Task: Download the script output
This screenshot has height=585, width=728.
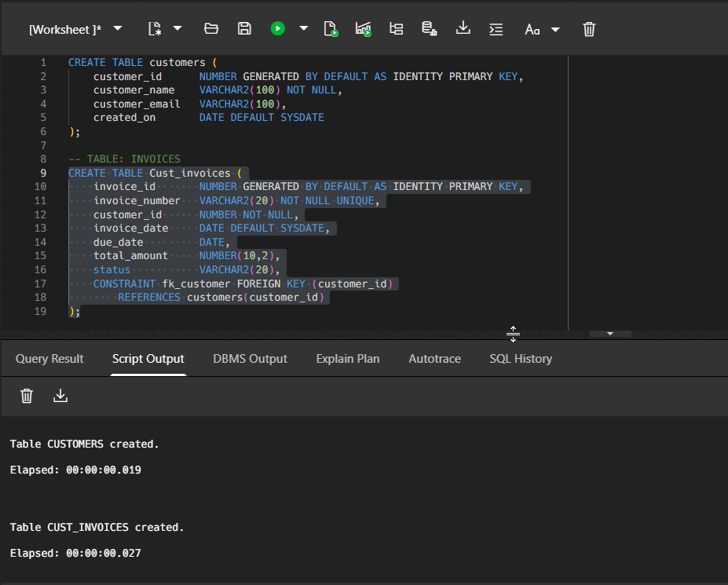Action: coord(60,396)
